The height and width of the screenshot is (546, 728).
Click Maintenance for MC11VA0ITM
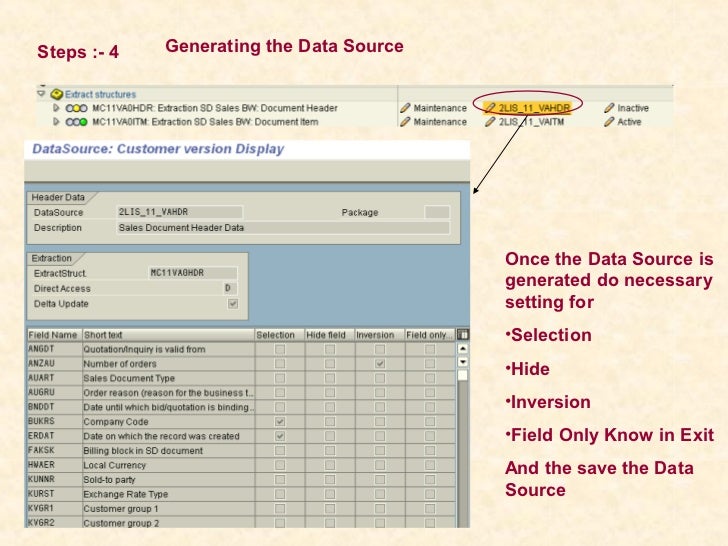coord(440,122)
